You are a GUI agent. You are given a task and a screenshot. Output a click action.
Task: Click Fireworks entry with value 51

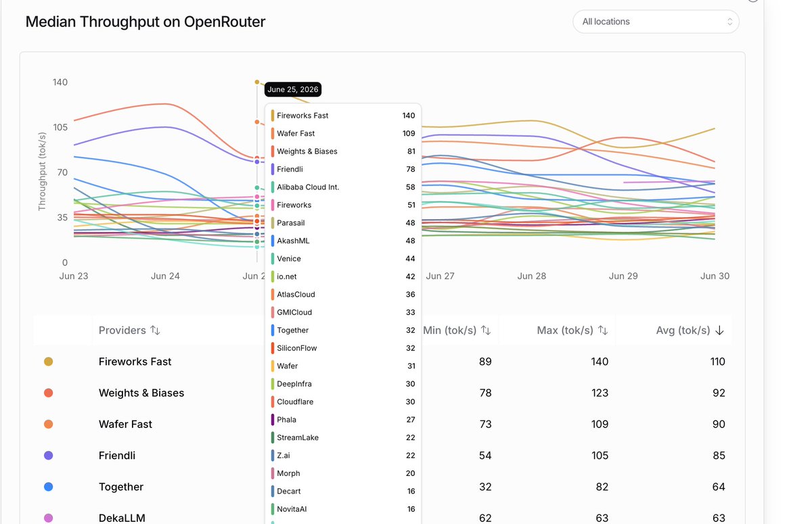click(343, 205)
